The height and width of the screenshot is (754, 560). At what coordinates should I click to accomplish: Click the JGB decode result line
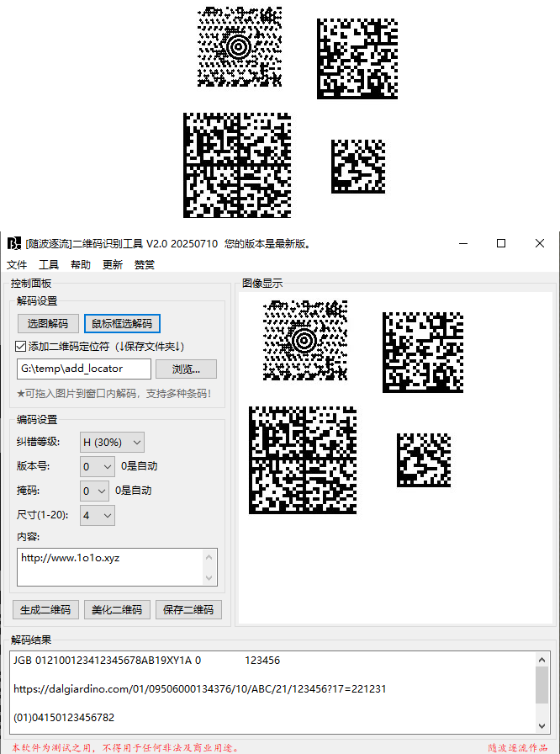pyautogui.click(x=146, y=661)
